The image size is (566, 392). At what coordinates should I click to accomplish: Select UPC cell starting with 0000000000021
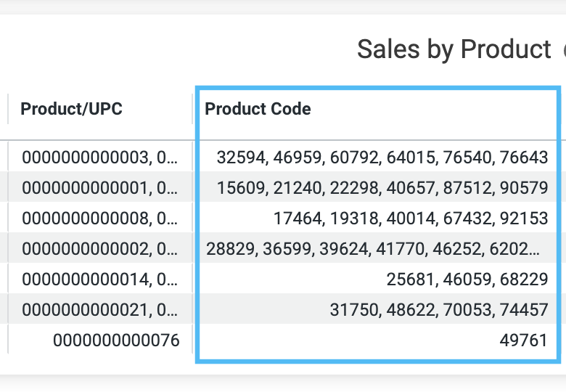point(100,309)
